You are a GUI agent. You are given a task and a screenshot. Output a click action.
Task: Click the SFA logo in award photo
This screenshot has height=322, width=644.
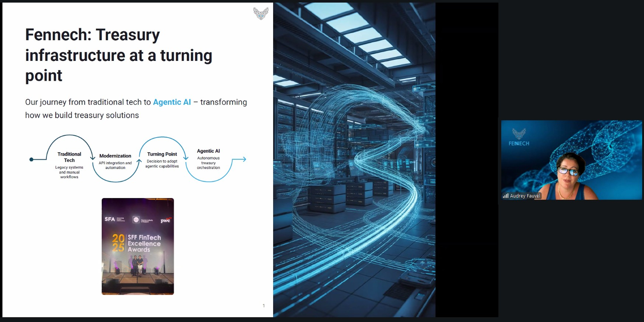point(110,219)
